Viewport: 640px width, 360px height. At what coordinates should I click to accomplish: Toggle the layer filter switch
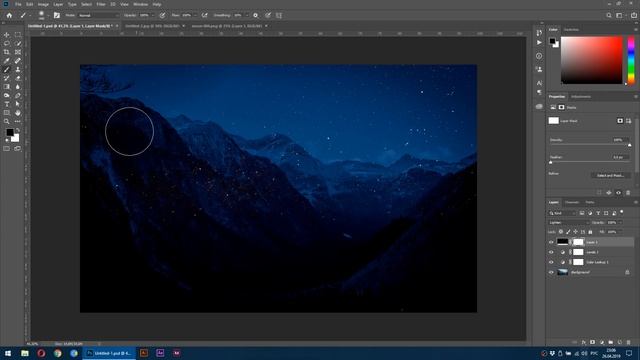tap(622, 212)
